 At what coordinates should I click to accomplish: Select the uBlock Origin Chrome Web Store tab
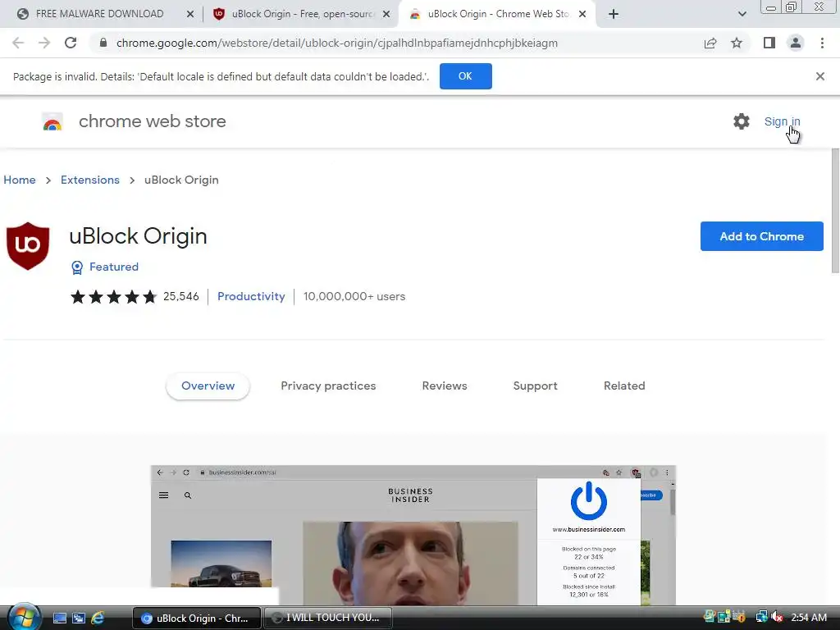point(497,14)
